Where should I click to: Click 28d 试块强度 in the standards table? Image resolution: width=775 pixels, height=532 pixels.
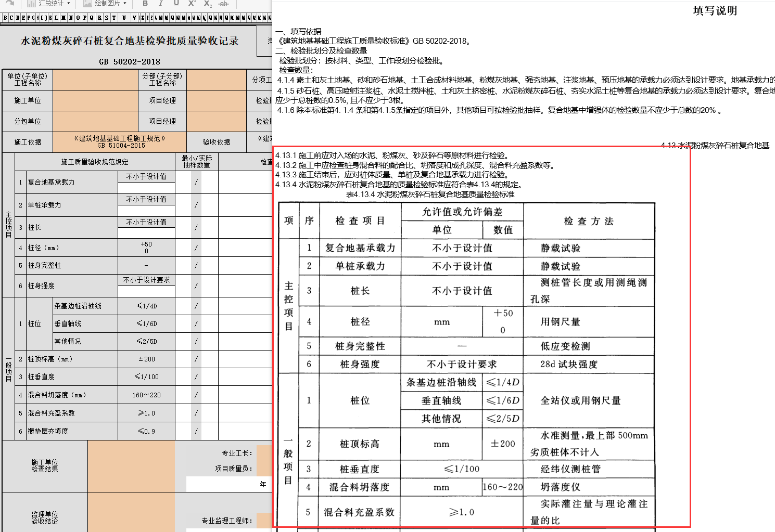pos(568,364)
